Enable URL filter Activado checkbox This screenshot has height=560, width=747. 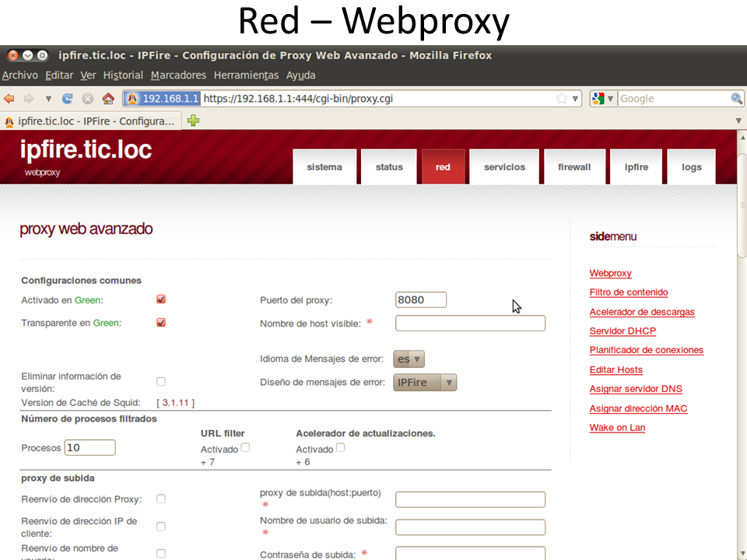click(245, 448)
